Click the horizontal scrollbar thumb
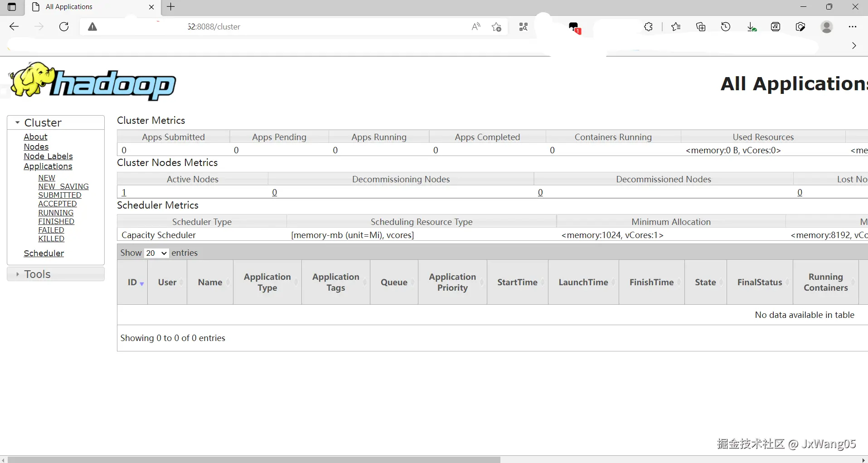This screenshot has height=463, width=868. tap(254, 459)
